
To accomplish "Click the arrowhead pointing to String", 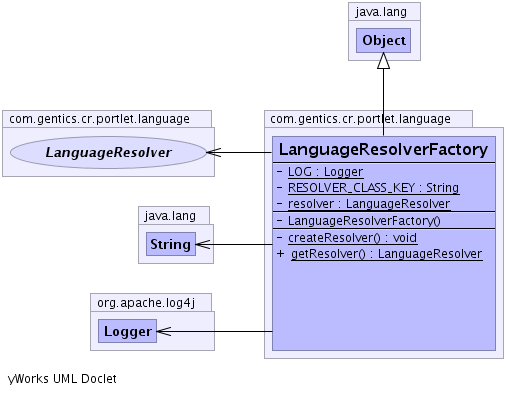I will click(203, 244).
